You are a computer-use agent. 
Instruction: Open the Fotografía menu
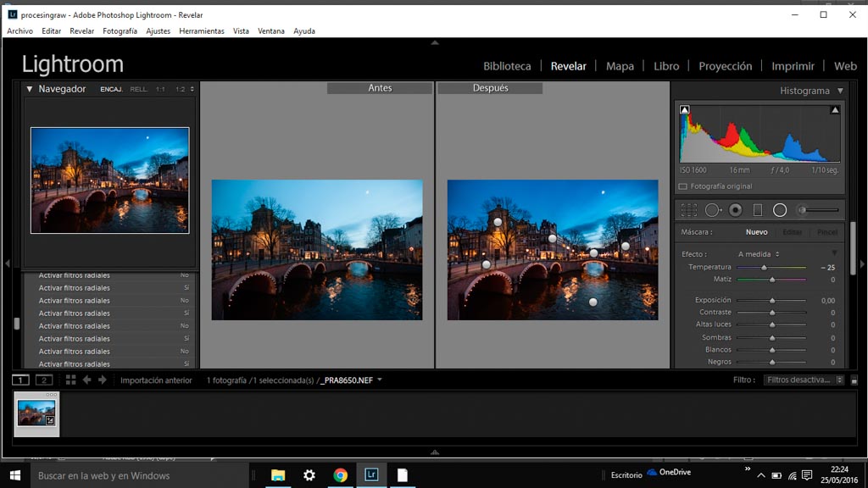pos(120,31)
